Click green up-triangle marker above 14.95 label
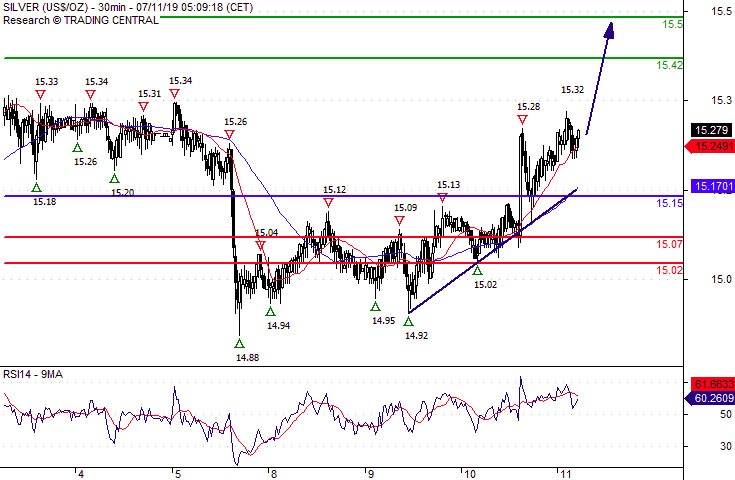The width and height of the screenshot is (735, 480). 375,307
